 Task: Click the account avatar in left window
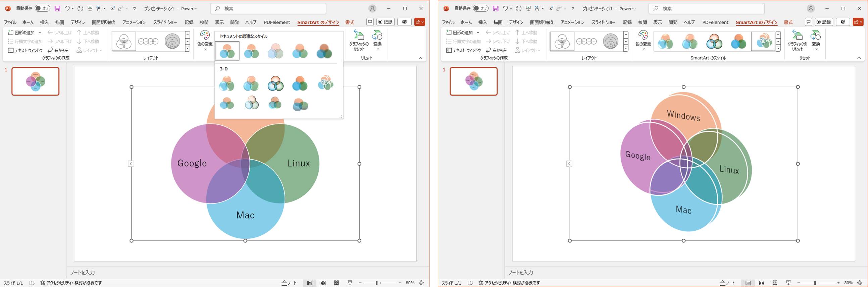point(372,8)
